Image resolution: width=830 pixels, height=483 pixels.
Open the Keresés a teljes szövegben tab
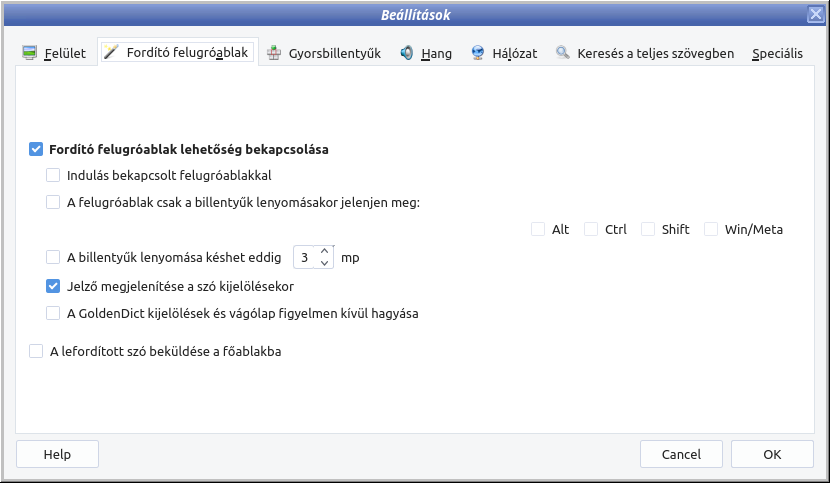[x=655, y=53]
